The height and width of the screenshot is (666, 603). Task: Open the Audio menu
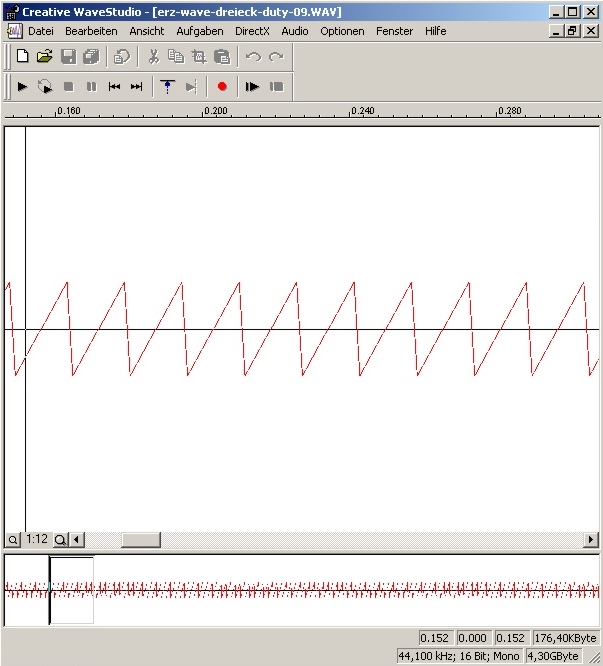[x=295, y=31]
